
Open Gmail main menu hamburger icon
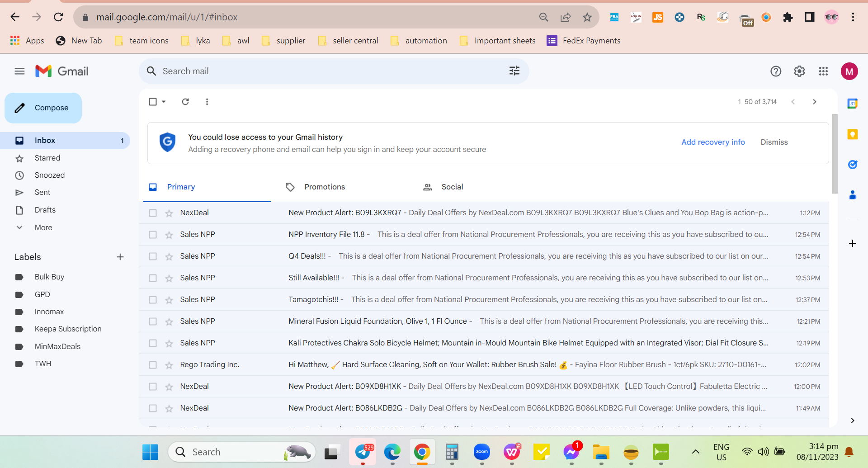tap(19, 71)
